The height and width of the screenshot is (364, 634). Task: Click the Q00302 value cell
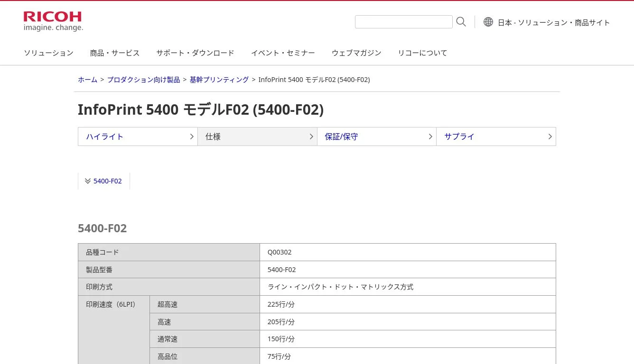(x=408, y=252)
